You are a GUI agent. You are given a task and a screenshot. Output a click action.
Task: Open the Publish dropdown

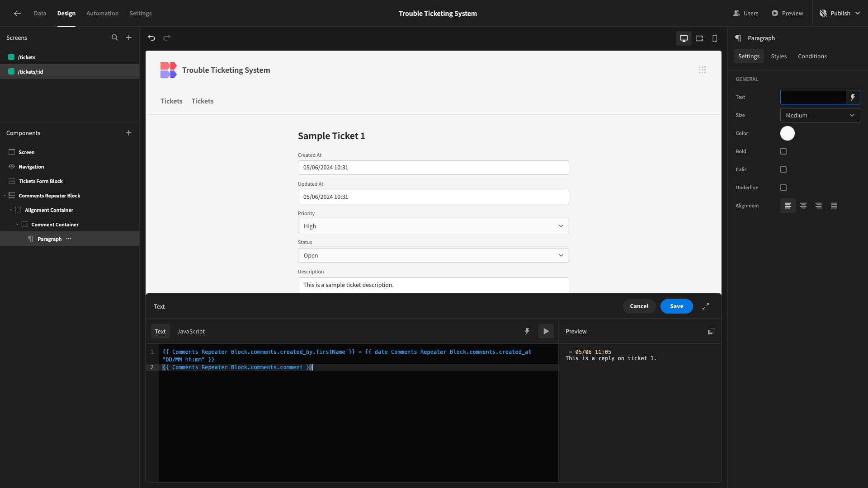[840, 14]
